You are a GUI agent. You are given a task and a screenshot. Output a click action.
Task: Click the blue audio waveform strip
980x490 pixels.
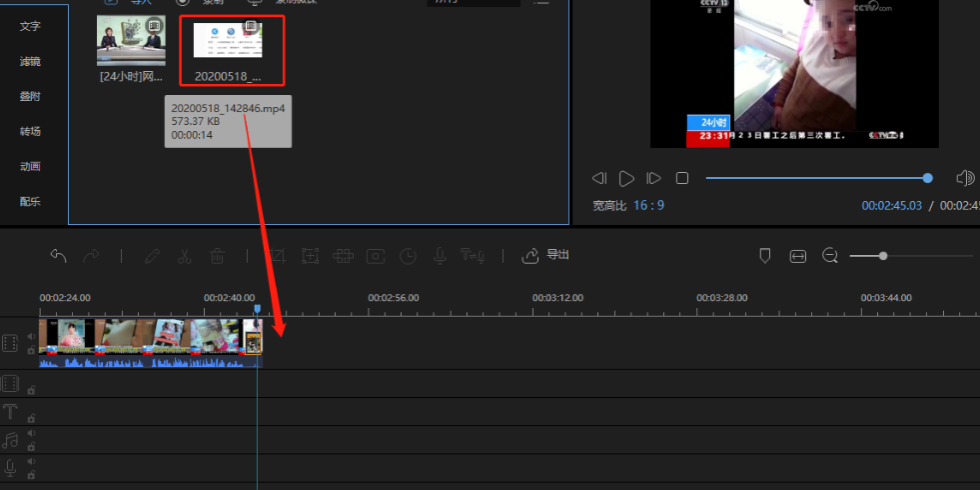coord(150,362)
